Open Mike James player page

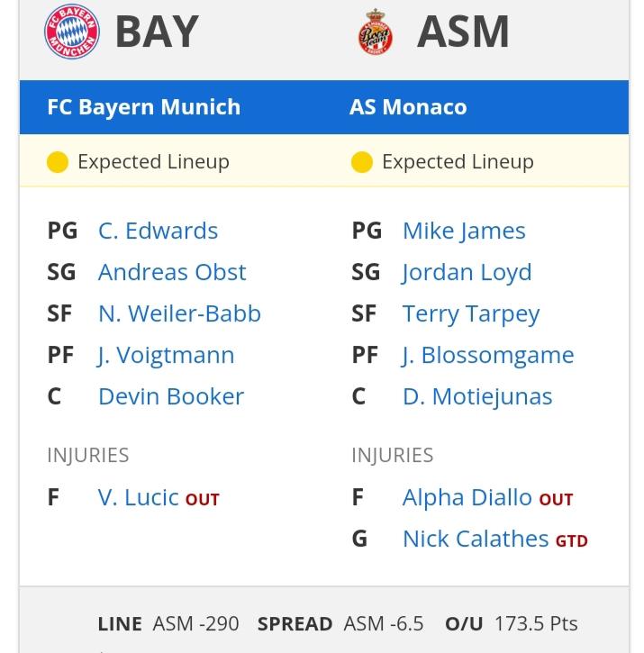[464, 231]
